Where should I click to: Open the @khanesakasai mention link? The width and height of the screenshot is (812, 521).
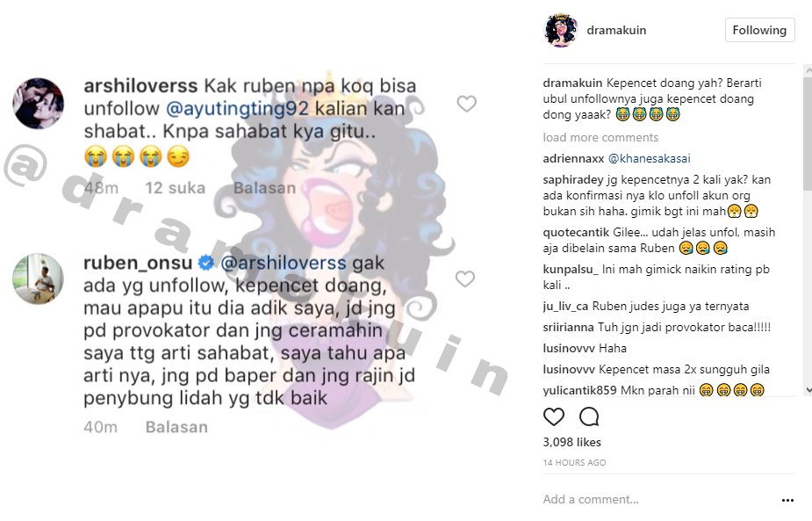(650, 159)
